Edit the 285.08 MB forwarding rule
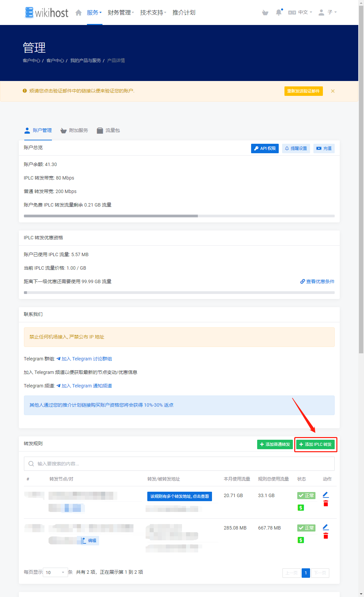Viewport: 364px width, 597px height. 326,527
